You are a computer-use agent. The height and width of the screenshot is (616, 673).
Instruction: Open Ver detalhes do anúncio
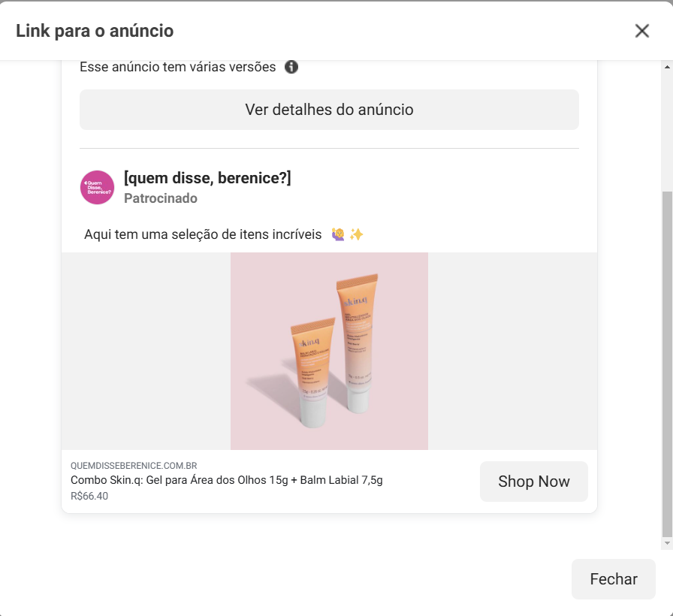(329, 110)
